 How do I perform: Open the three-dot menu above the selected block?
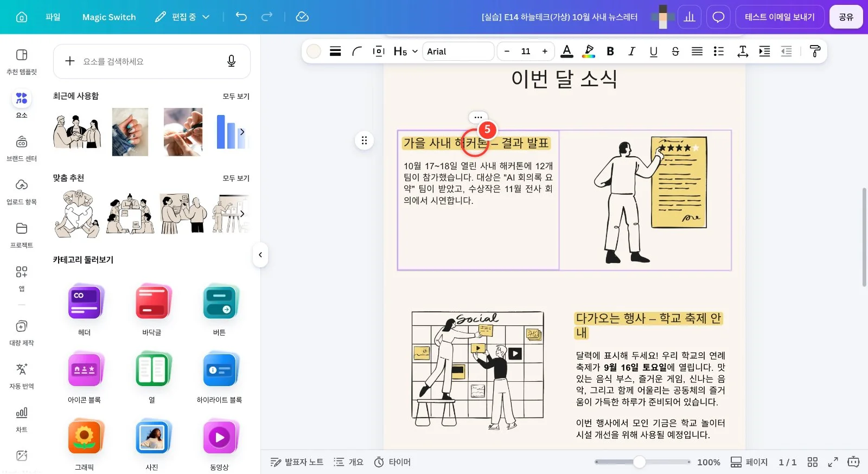tap(478, 117)
